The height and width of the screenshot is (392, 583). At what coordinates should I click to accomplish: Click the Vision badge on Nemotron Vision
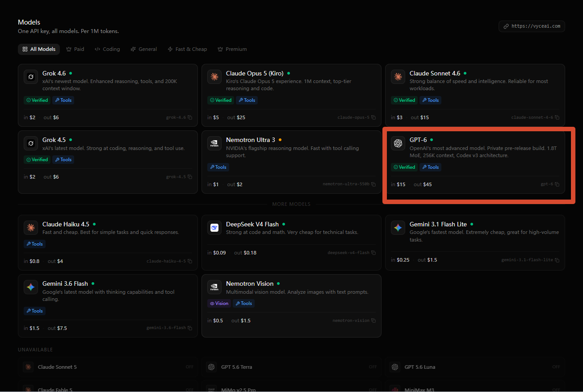click(x=219, y=303)
